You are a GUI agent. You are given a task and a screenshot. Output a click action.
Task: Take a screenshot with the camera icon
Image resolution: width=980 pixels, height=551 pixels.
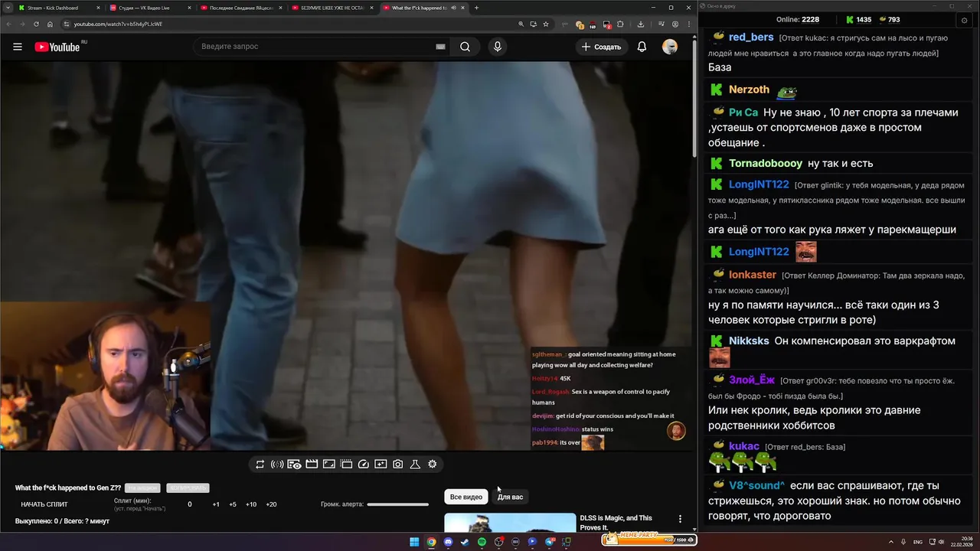coord(398,465)
